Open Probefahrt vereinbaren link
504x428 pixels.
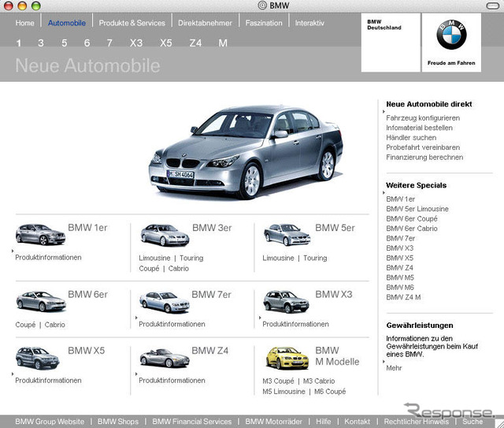click(423, 147)
